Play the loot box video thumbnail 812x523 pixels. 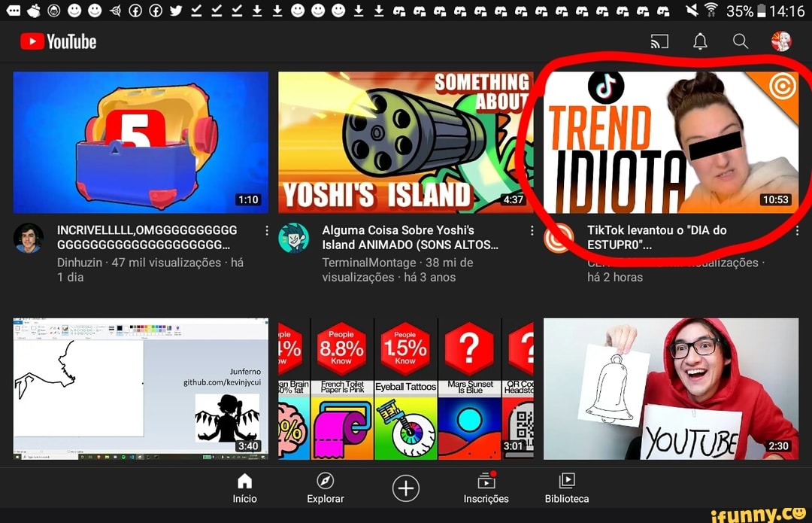tap(141, 142)
